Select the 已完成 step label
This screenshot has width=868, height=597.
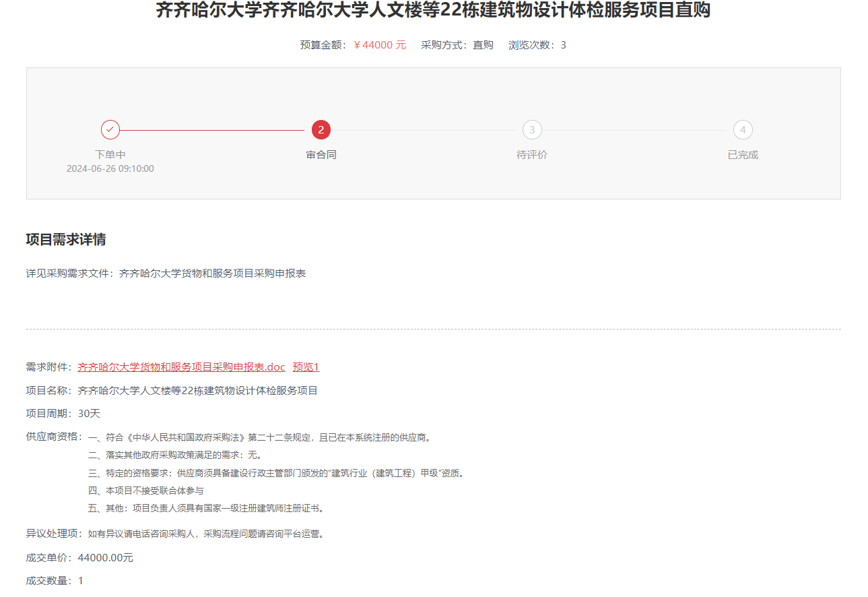(743, 155)
